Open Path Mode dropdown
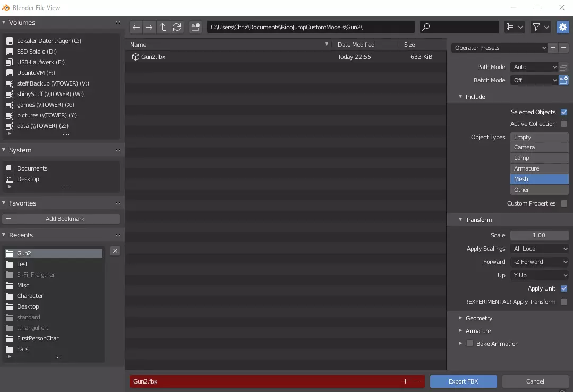The height and width of the screenshot is (392, 573). pyautogui.click(x=534, y=67)
